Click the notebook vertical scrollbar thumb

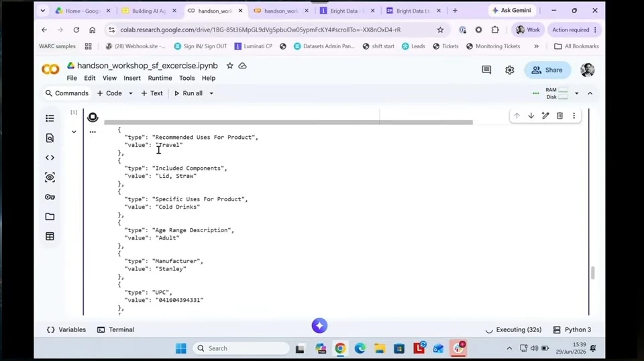pyautogui.click(x=592, y=273)
